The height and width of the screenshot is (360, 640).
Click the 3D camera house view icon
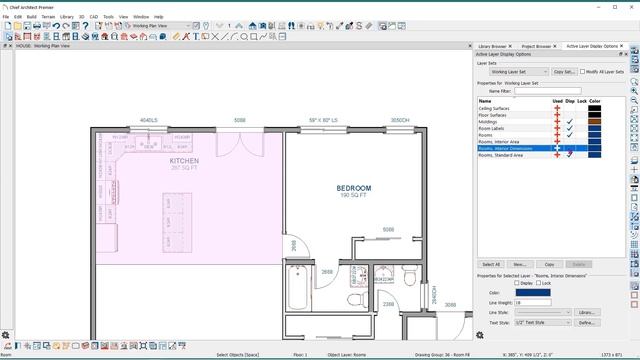click(x=253, y=26)
